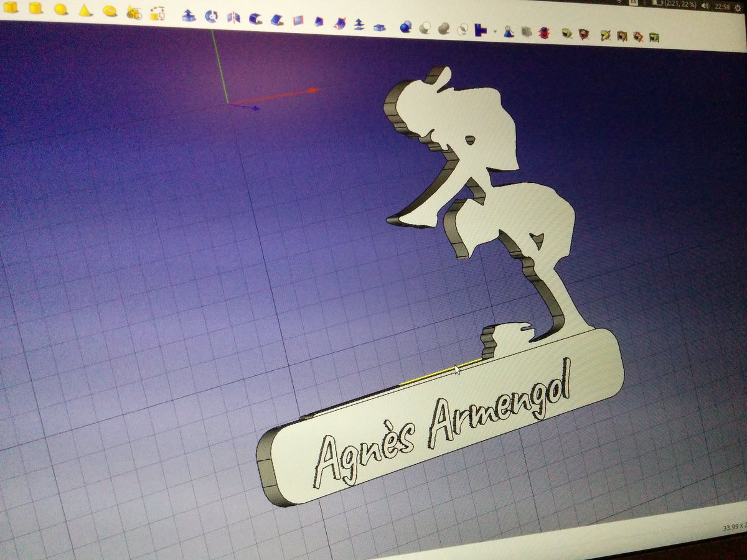Toggle 3D measurement display
The image size is (747, 560).
637,37
